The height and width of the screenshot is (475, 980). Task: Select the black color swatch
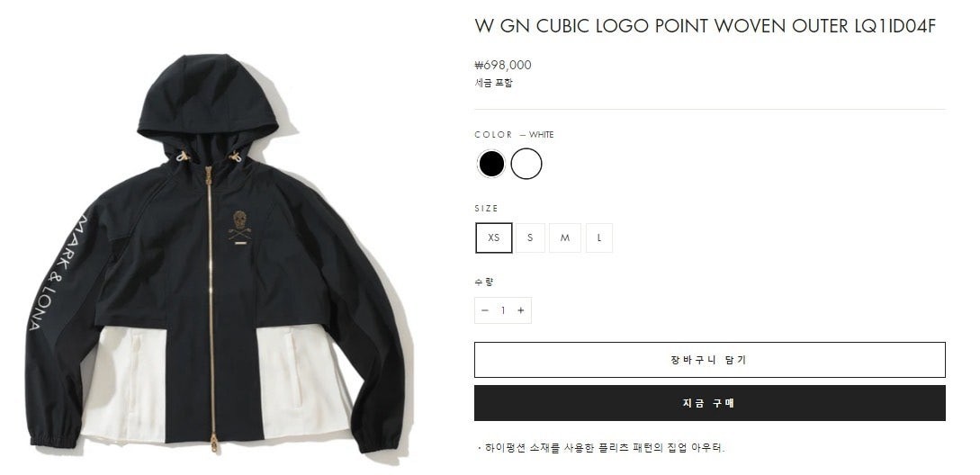[x=491, y=165]
